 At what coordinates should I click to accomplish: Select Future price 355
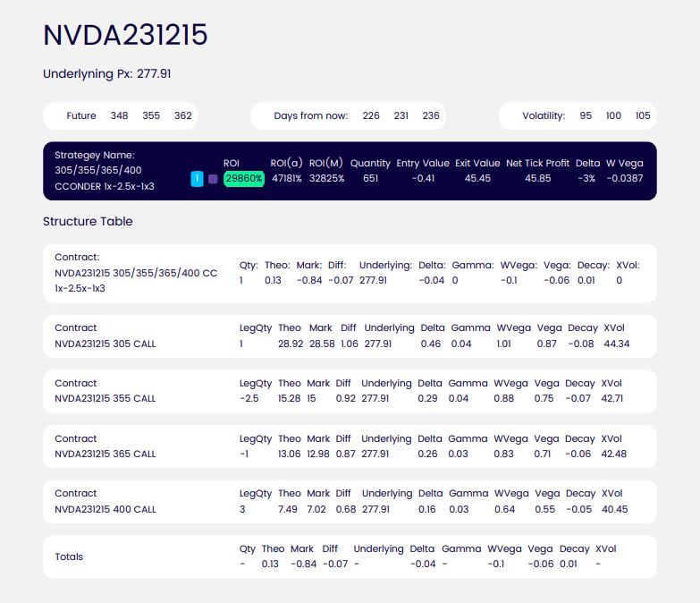[x=151, y=116]
